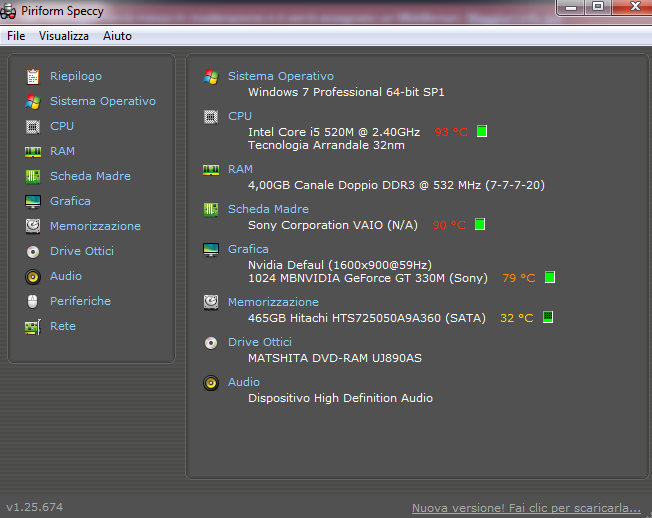The image size is (652, 518).
Task: Click the hard drive temperature 32 °C value
Action: coord(516,318)
